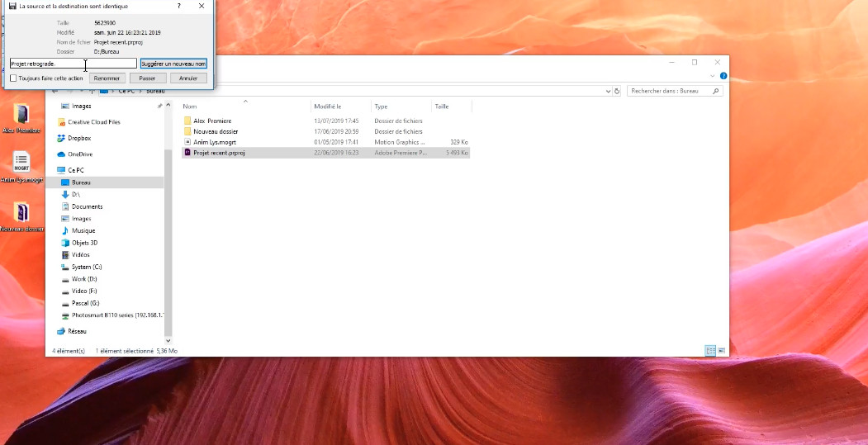
Task: Open the D:\ download-arrow entry in sidebar
Action: [x=71, y=194]
